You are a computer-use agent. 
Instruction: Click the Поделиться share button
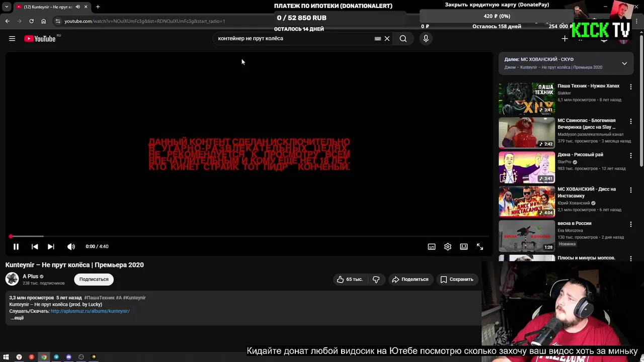click(x=411, y=279)
